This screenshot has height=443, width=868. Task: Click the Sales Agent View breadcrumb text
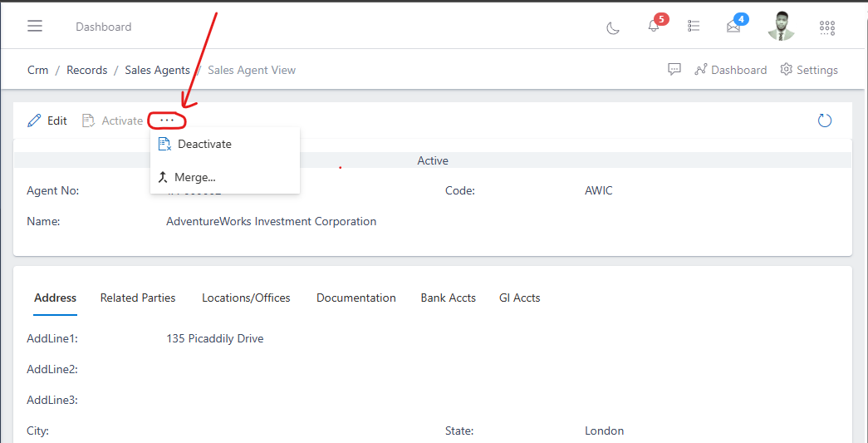click(x=252, y=70)
